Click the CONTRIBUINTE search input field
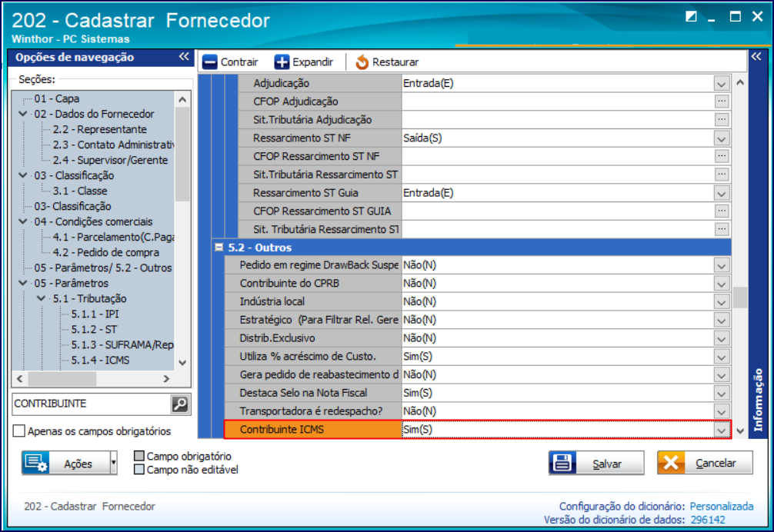This screenshot has height=532, width=774. (x=91, y=404)
